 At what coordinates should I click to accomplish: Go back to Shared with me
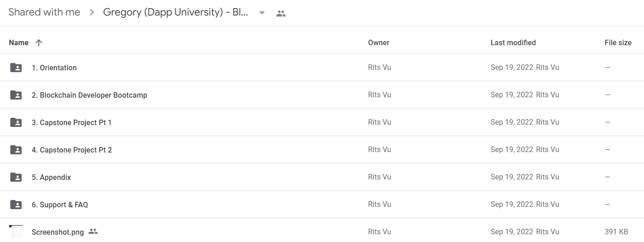point(44,12)
